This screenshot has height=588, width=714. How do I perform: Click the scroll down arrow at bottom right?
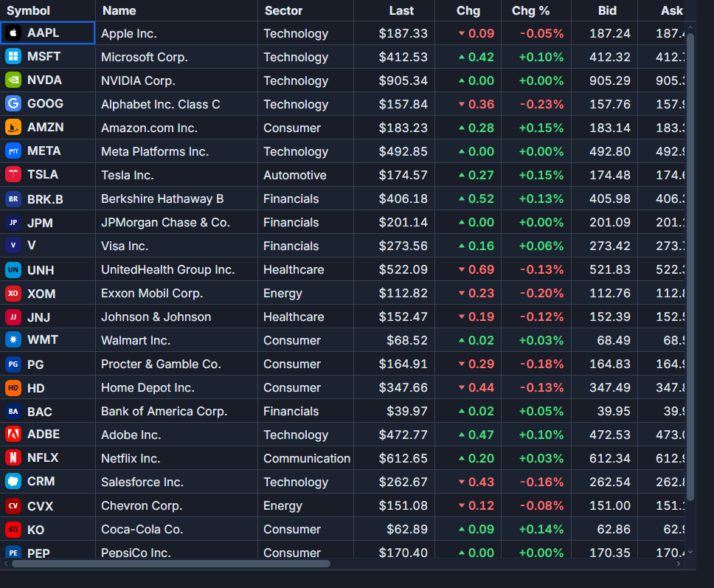point(690,552)
